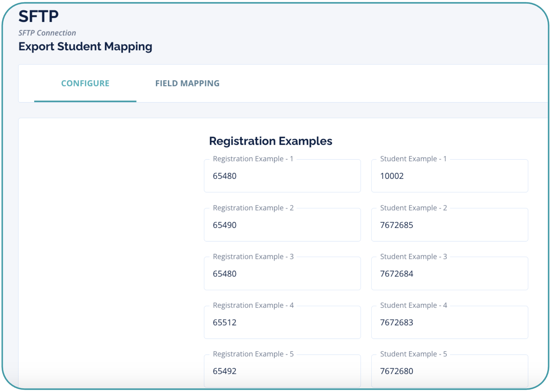This screenshot has width=552, height=392.
Task: Switch to the Configure tab
Action: [x=85, y=83]
